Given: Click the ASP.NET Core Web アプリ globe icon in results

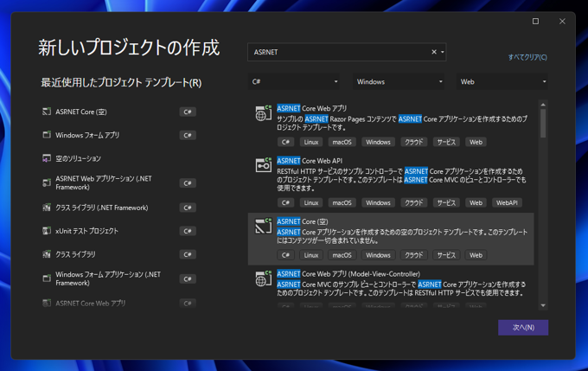Looking at the screenshot, I should [263, 113].
